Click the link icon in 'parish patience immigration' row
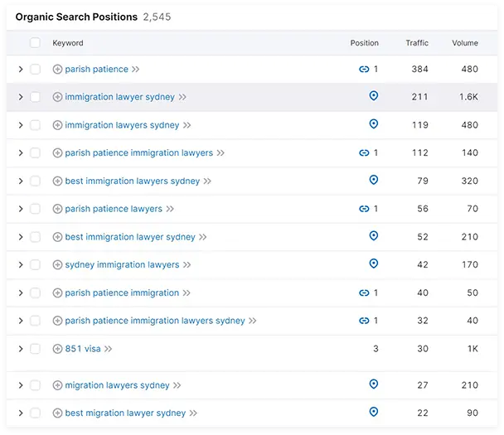This screenshot has width=504, height=435. pyautogui.click(x=364, y=292)
